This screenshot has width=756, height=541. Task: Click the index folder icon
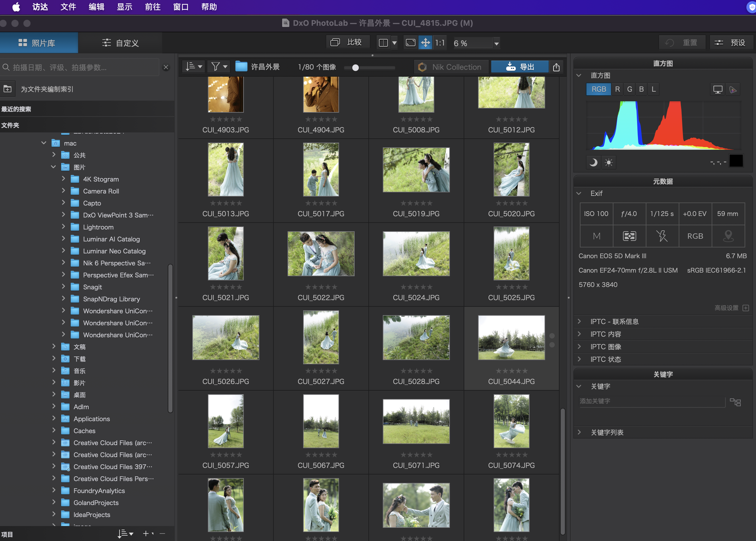[x=7, y=89]
